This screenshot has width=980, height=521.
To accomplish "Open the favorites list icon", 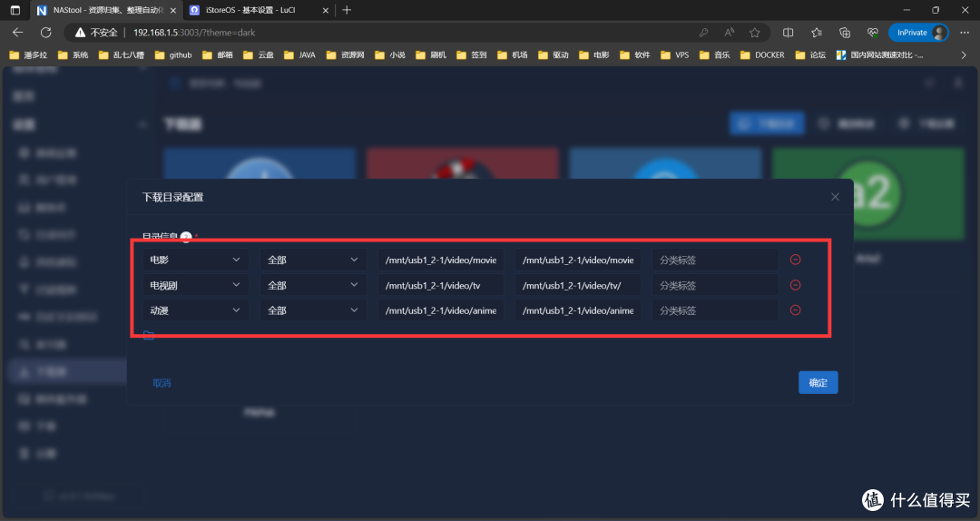I will click(x=817, y=33).
